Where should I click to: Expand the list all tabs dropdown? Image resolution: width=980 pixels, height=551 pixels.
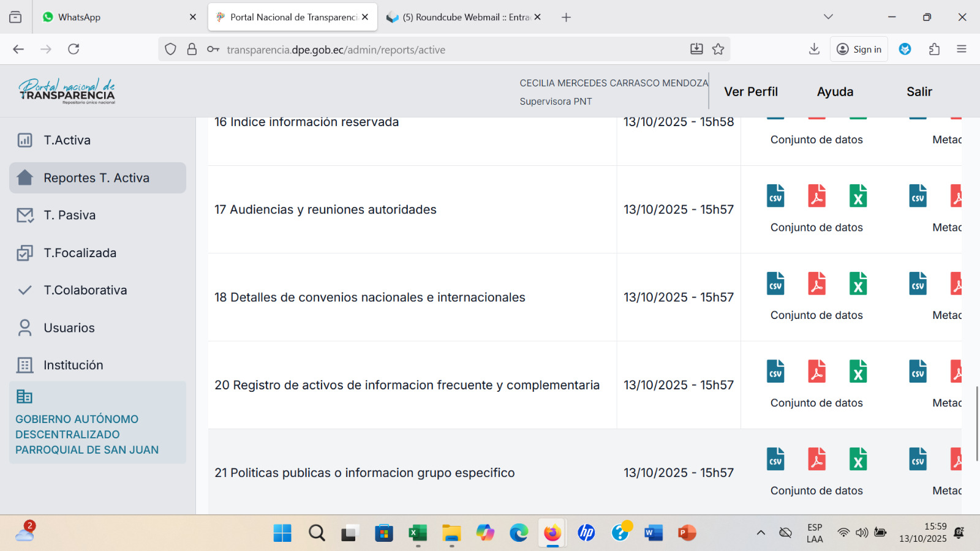(x=828, y=17)
